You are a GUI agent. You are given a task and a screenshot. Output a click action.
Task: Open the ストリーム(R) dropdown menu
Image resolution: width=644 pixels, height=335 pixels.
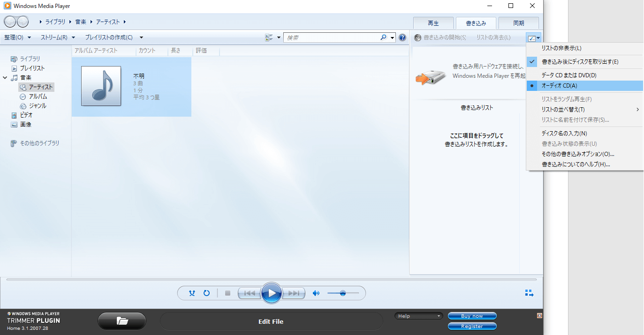tap(58, 37)
